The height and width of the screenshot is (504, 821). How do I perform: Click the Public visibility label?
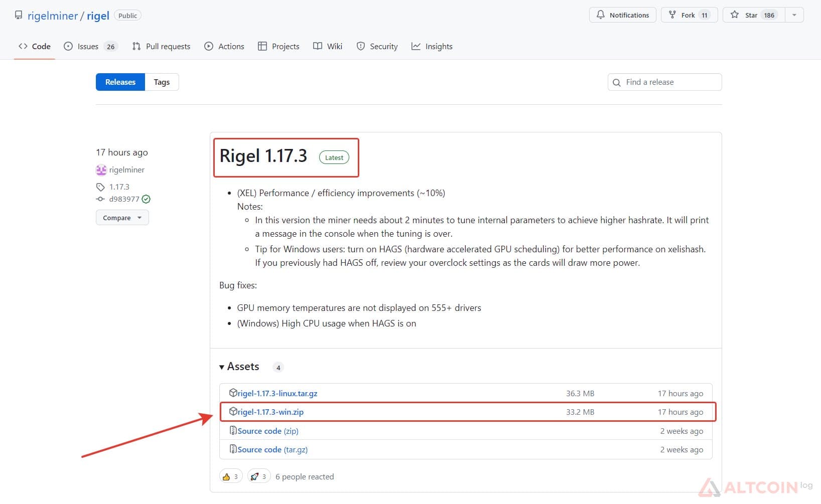point(128,16)
